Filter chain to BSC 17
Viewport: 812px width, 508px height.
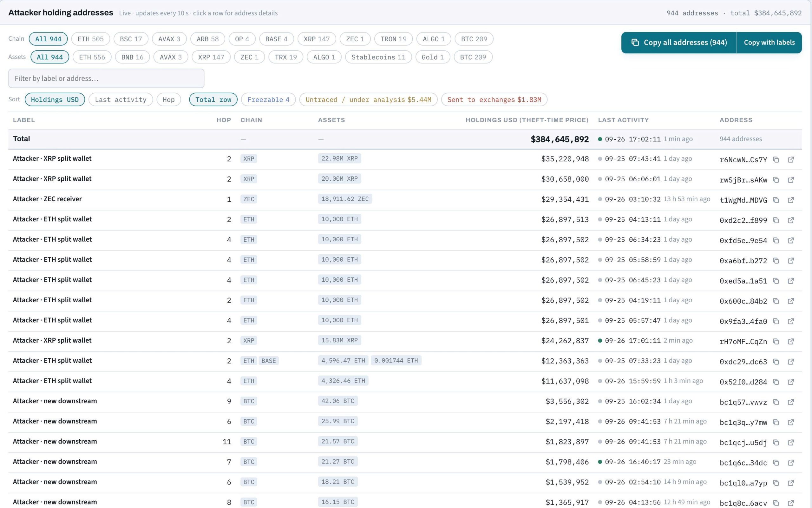131,39
